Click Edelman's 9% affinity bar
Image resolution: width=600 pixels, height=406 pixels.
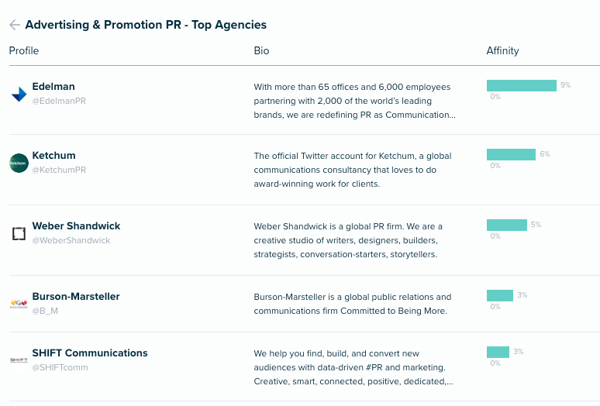(x=522, y=86)
